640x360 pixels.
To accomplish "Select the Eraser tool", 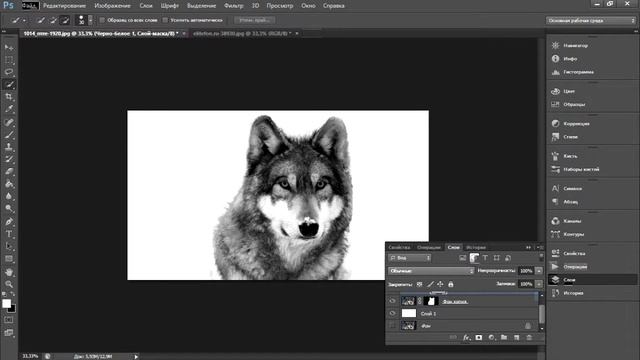I will (9, 171).
